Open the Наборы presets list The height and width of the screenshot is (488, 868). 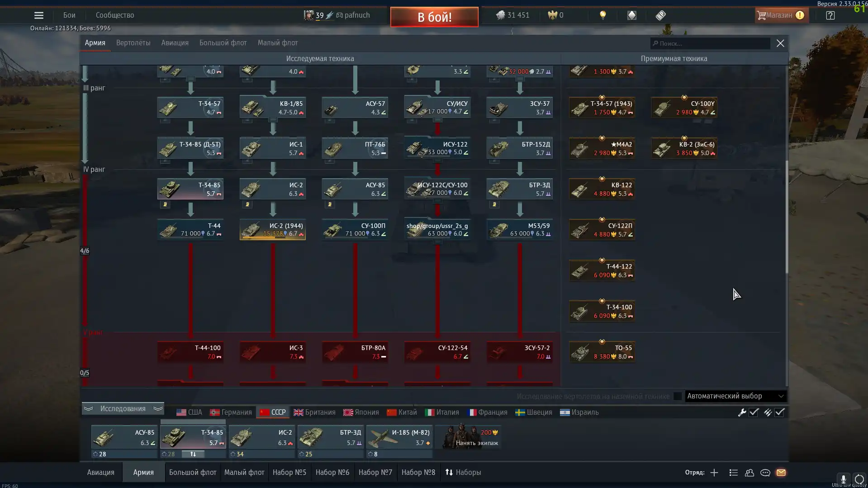click(x=463, y=472)
